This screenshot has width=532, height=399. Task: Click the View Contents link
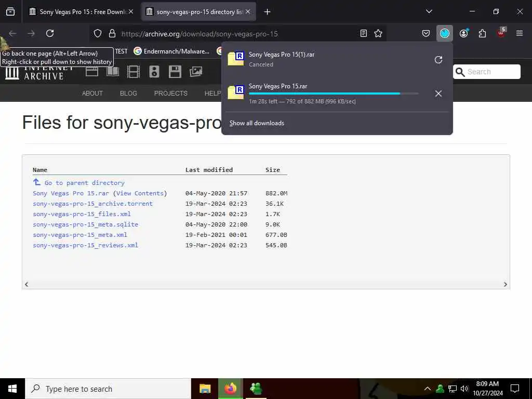point(140,193)
